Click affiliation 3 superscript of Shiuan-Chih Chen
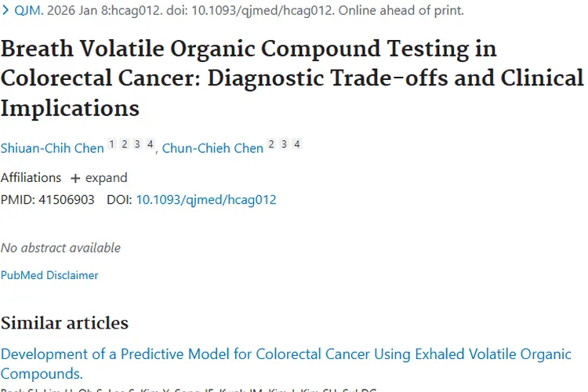Screen dimensions: 588x392 click(x=137, y=144)
